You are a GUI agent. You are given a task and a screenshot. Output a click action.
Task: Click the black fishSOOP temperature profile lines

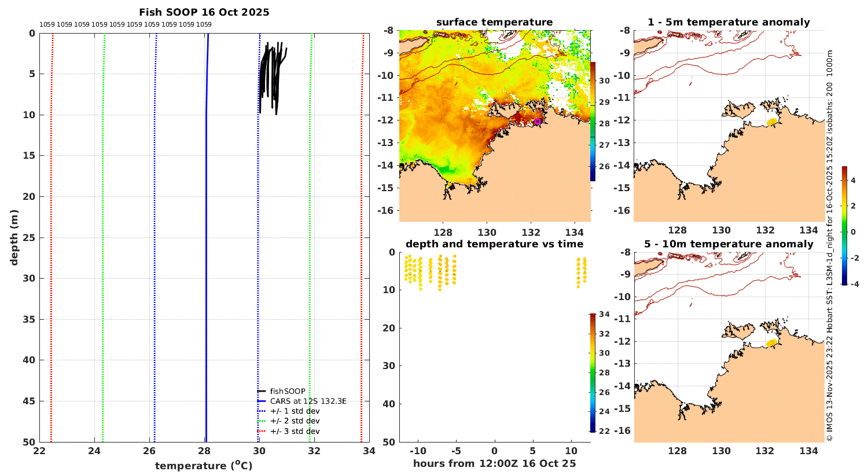(272, 78)
